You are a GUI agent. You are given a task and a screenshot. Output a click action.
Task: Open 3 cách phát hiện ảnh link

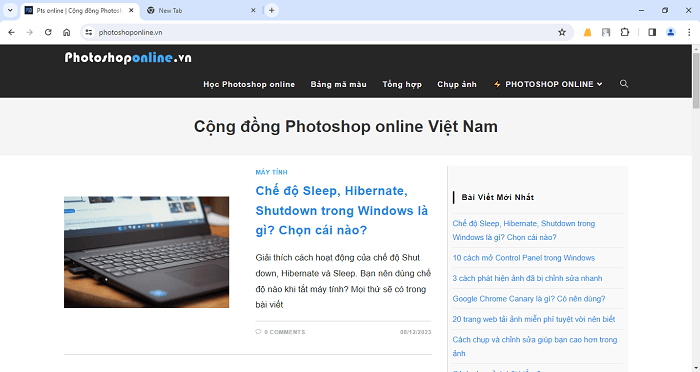(x=527, y=278)
